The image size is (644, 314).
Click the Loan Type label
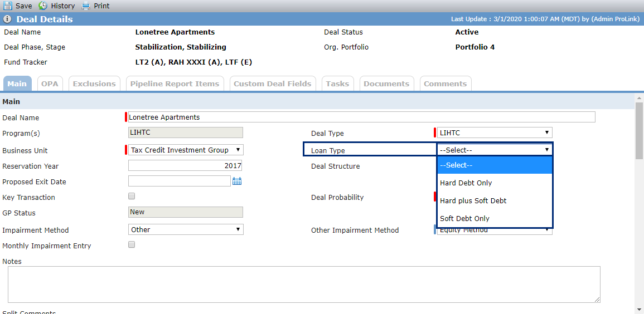tap(328, 150)
